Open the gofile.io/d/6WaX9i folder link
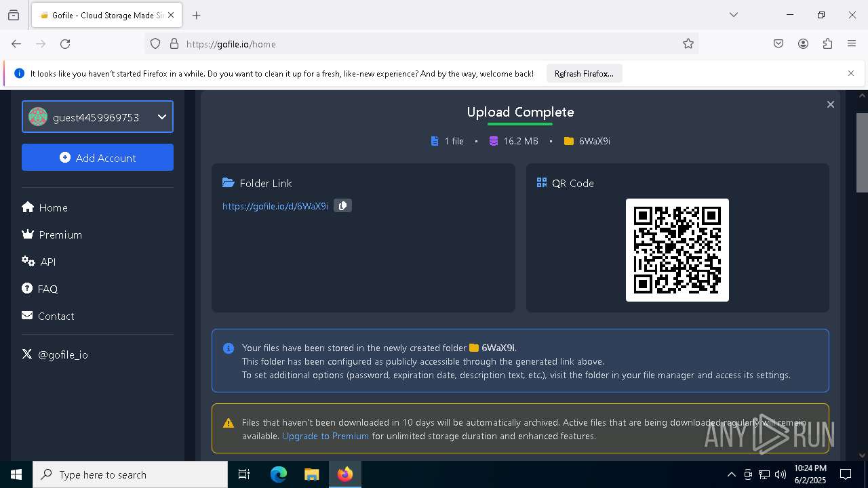The height and width of the screenshot is (488, 868). (275, 206)
